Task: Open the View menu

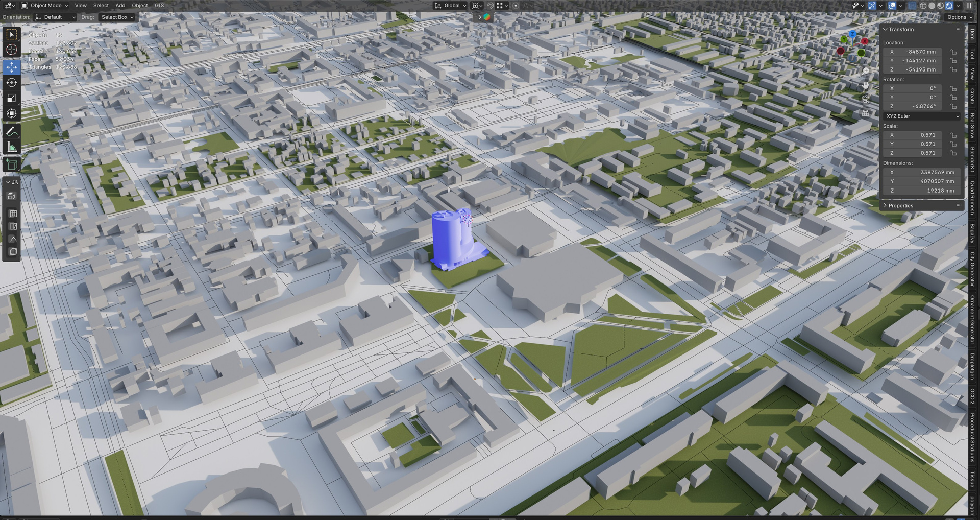Action: click(x=81, y=6)
